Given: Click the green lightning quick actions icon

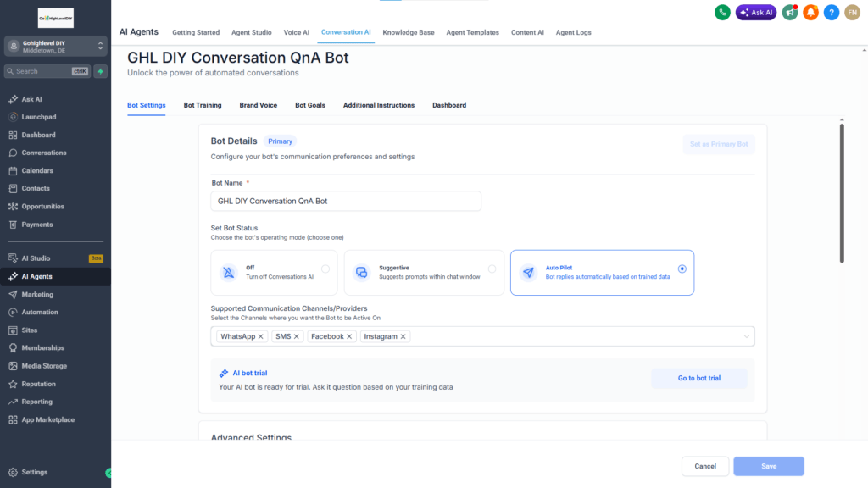Looking at the screenshot, I should click(x=101, y=71).
